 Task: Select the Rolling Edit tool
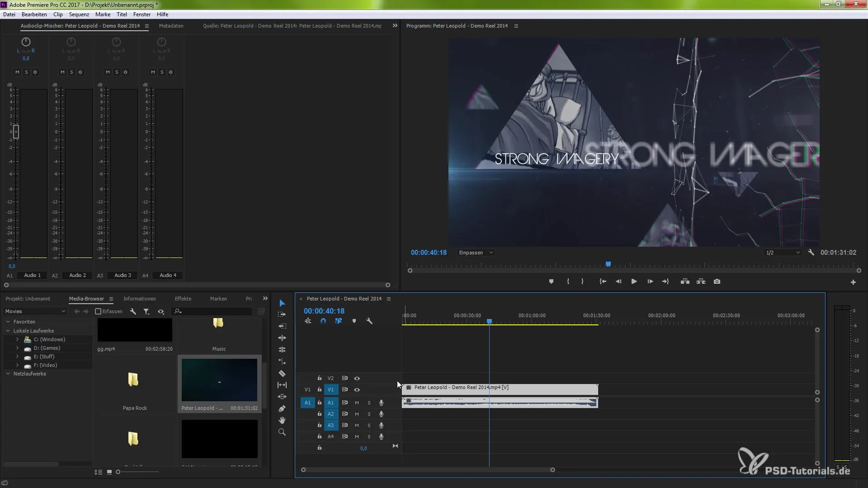tap(282, 338)
